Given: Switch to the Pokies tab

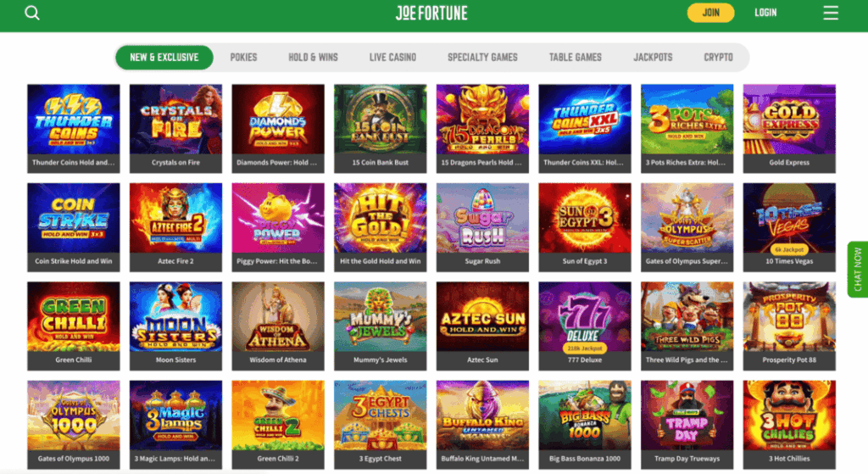Looking at the screenshot, I should point(243,58).
